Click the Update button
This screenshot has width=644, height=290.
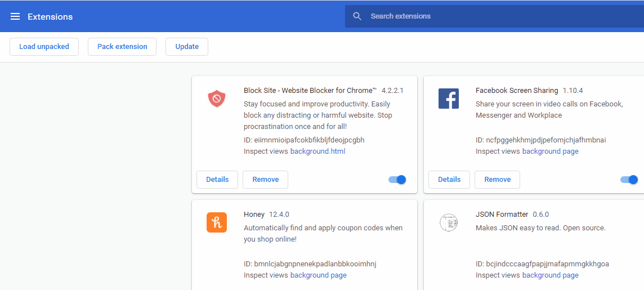click(187, 46)
